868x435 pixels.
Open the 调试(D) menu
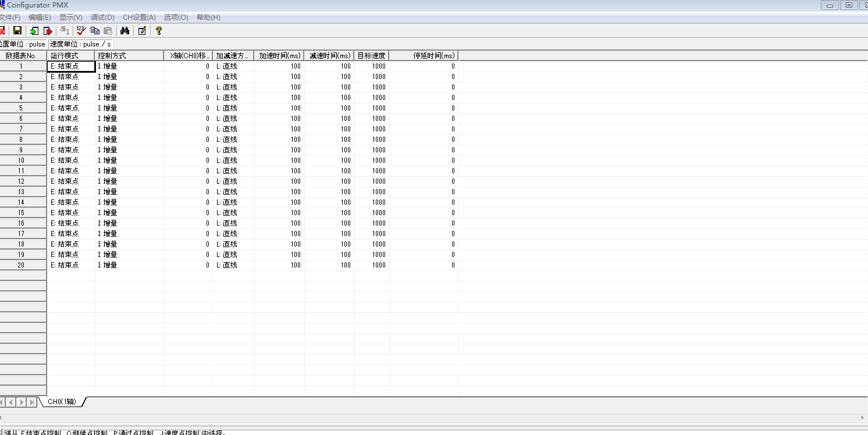(x=102, y=17)
